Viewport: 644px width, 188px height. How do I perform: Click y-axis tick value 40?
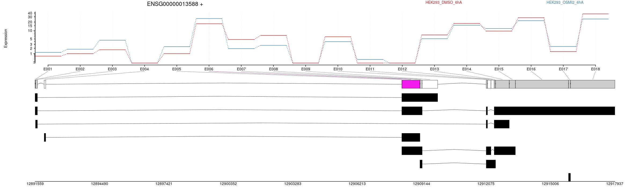pos(30,13)
